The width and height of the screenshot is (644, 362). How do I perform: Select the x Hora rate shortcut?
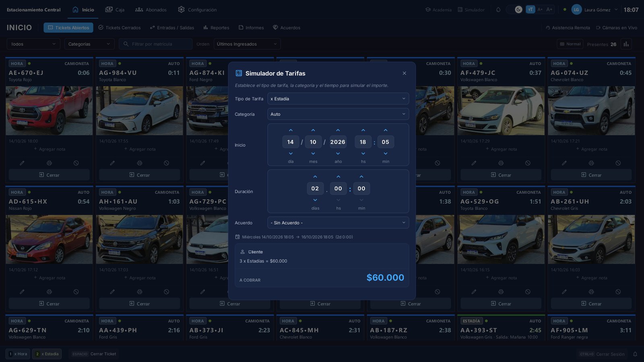click(x=18, y=354)
